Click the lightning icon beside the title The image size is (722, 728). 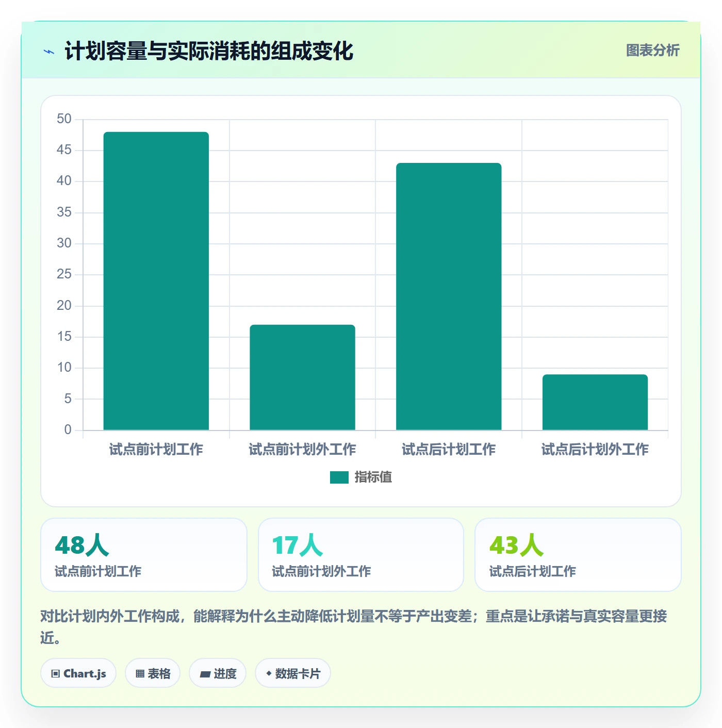[49, 52]
